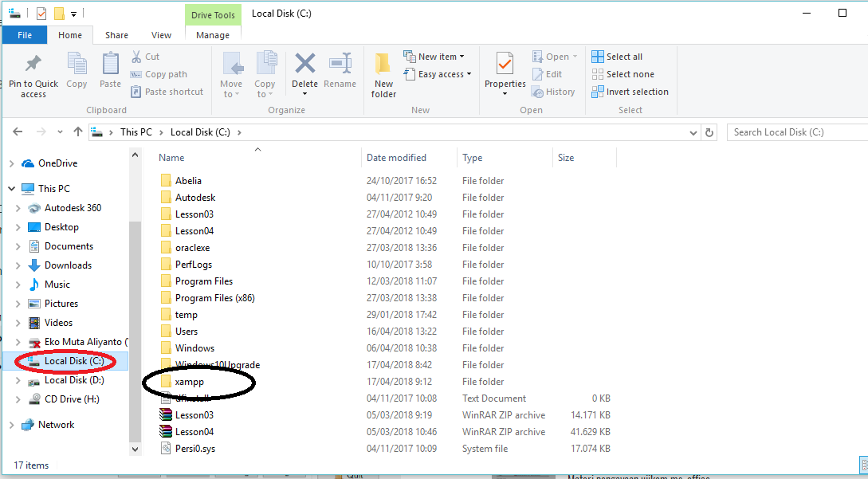Create a New folder using the ribbon icon
868x479 pixels.
pos(383,73)
